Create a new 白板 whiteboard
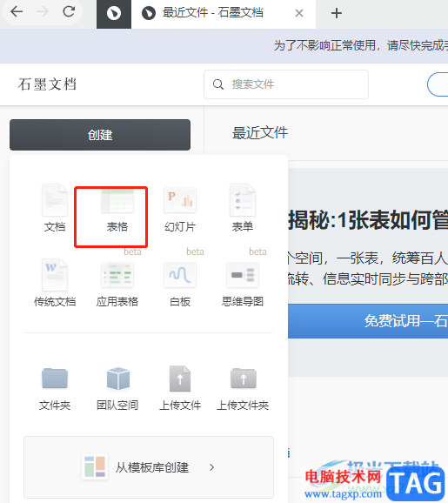 click(x=180, y=284)
